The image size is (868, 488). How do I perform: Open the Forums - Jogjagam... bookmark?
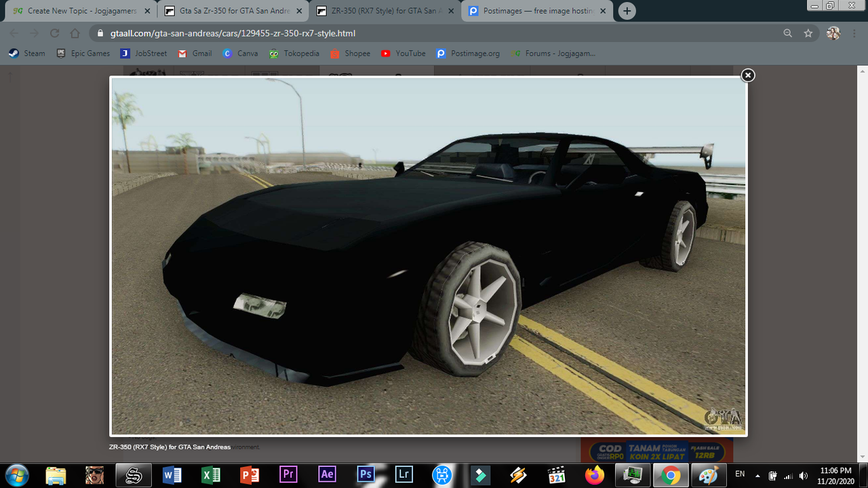(x=553, y=54)
